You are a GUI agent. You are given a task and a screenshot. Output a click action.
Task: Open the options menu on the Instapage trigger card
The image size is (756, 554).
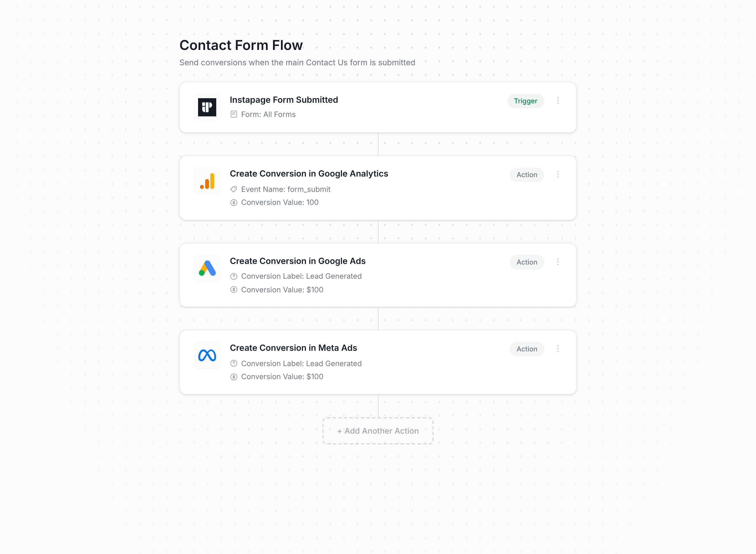pos(558,100)
